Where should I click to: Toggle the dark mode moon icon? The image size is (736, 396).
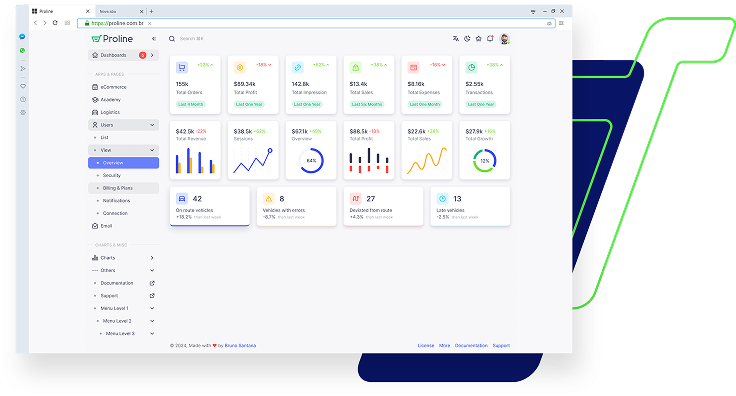(x=467, y=39)
